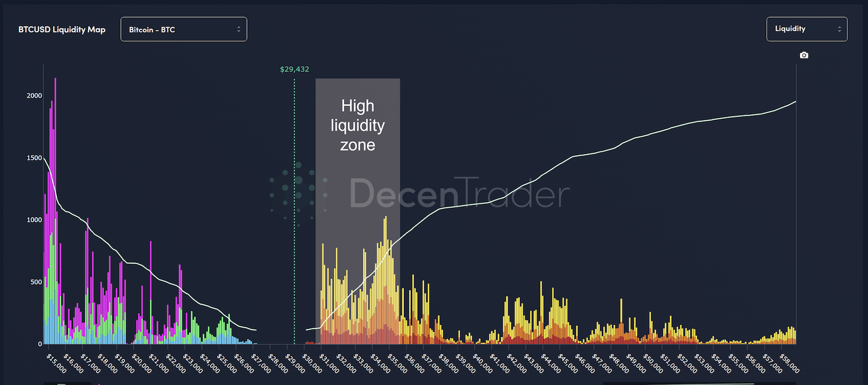The image size is (868, 385).
Task: Select the High liquidity zone annotation text
Action: pos(358,125)
